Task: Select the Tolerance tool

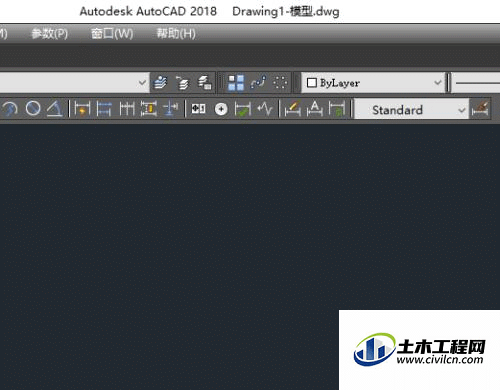Action: coord(198,109)
